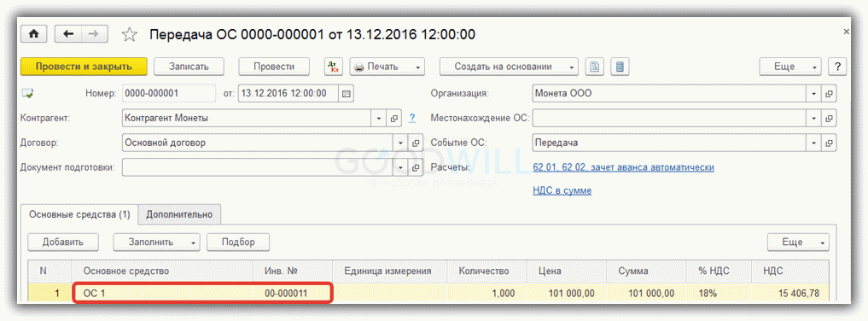Select quantity cell 1,000
The width and height of the screenshot is (868, 321).
[487, 293]
